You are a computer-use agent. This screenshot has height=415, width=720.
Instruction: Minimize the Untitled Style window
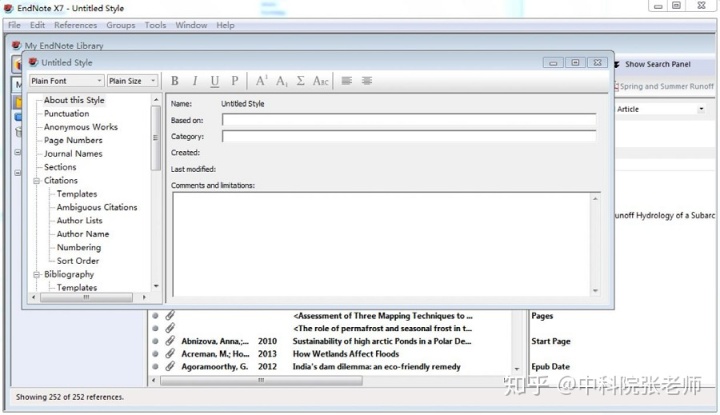553,62
